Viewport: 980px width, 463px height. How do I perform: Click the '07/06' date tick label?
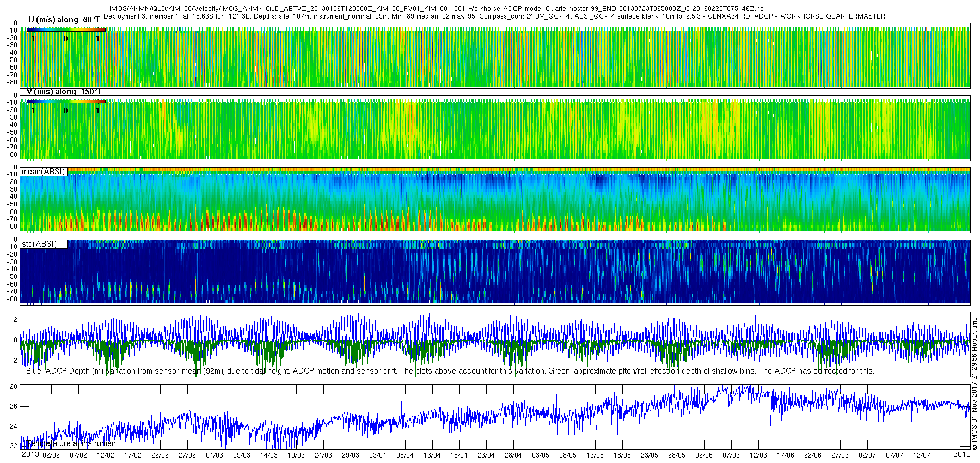[x=731, y=455]
